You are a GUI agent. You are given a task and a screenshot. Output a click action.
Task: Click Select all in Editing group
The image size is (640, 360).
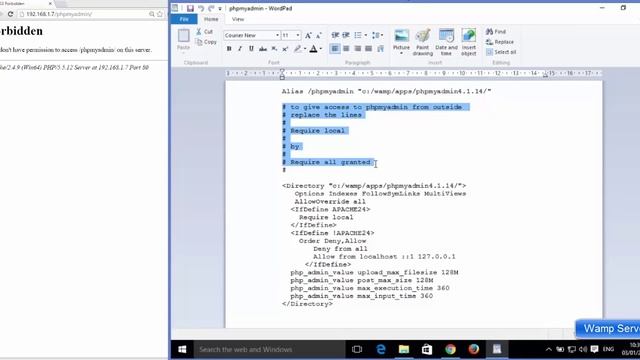pyautogui.click(x=501, y=52)
